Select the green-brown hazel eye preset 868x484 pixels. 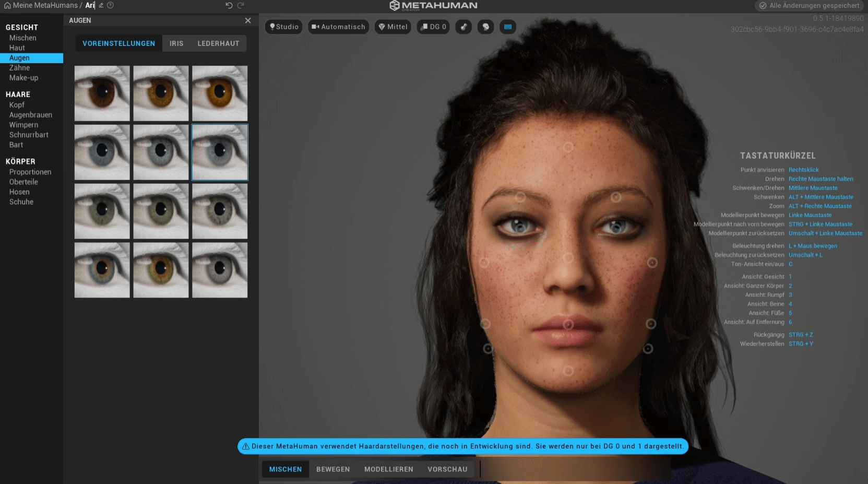pyautogui.click(x=161, y=270)
